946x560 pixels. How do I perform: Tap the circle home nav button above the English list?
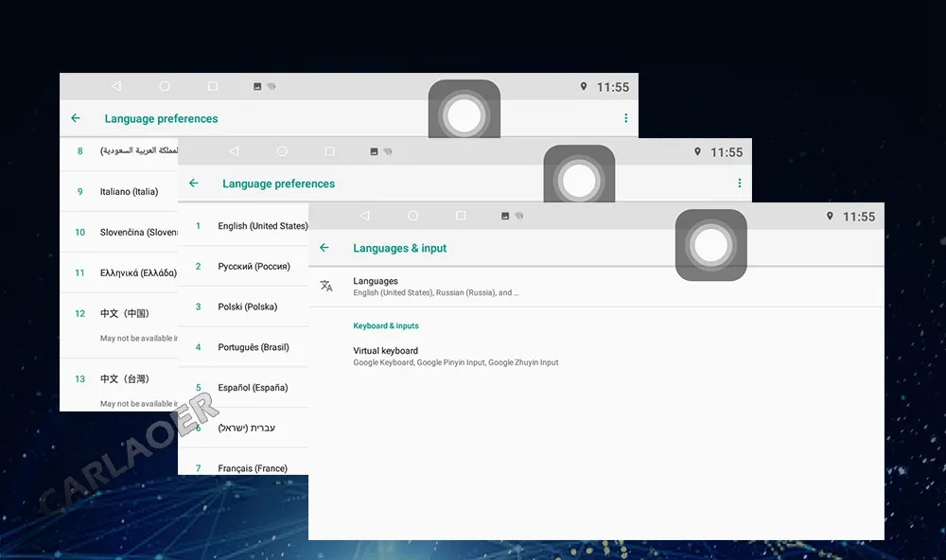tap(282, 151)
